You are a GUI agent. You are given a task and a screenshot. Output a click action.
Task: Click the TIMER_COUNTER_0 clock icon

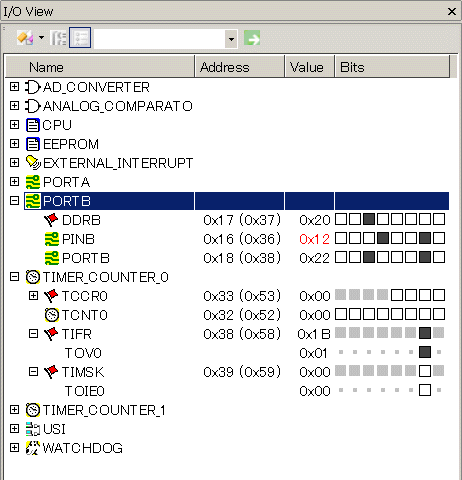[x=33, y=277]
